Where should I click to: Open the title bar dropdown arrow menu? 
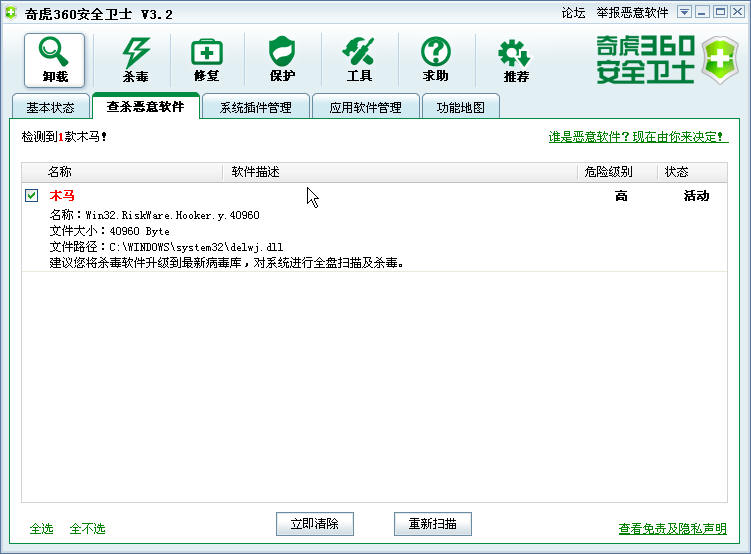pos(684,12)
